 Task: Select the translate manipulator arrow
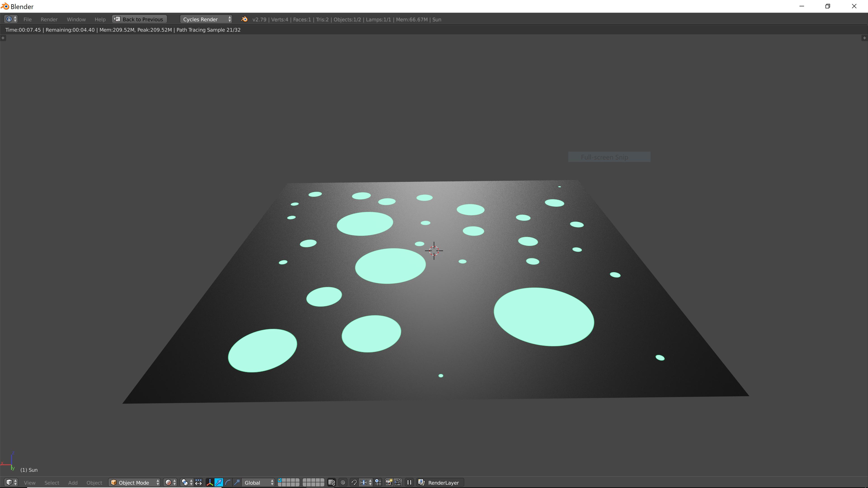[x=219, y=482]
